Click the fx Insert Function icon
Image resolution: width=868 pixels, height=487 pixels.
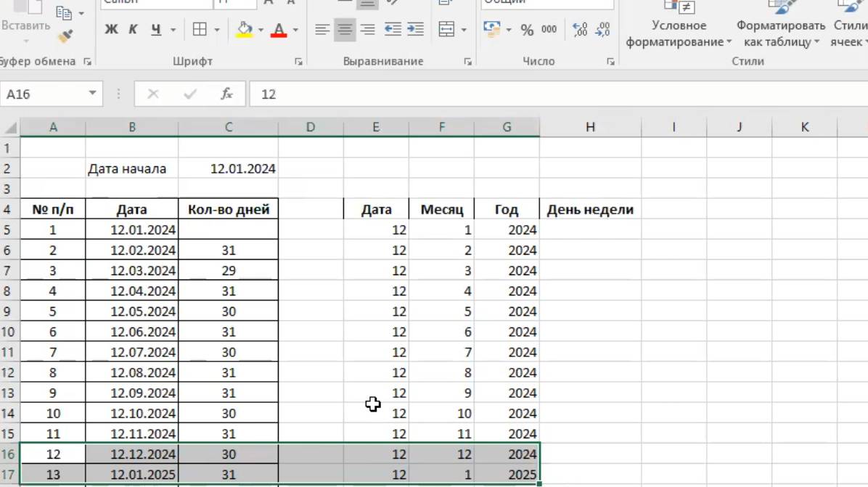click(x=226, y=94)
